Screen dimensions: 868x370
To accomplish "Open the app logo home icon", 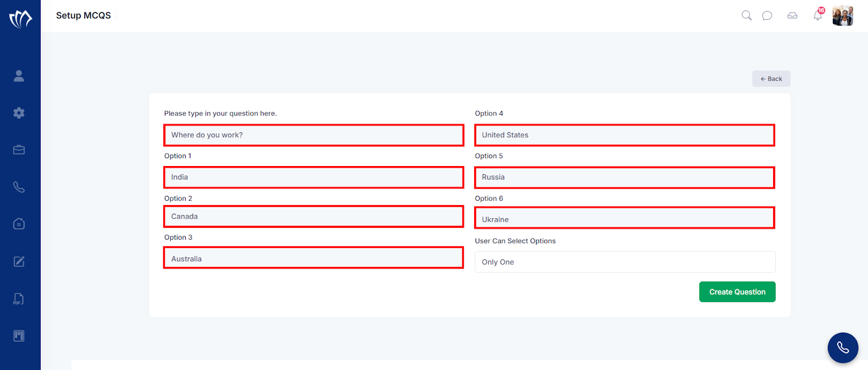I will pos(21,19).
